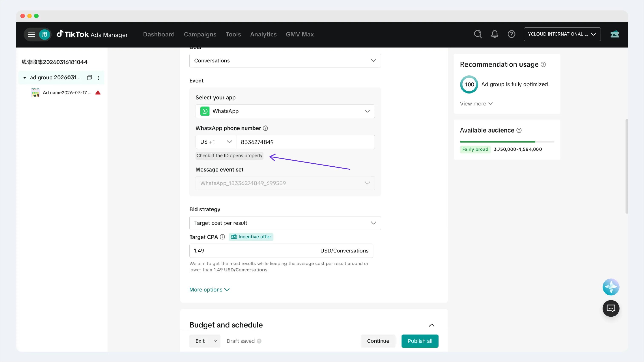Screen dimensions: 644x362
Task: Click the red warning triangle on the ad
Action: [x=98, y=92]
